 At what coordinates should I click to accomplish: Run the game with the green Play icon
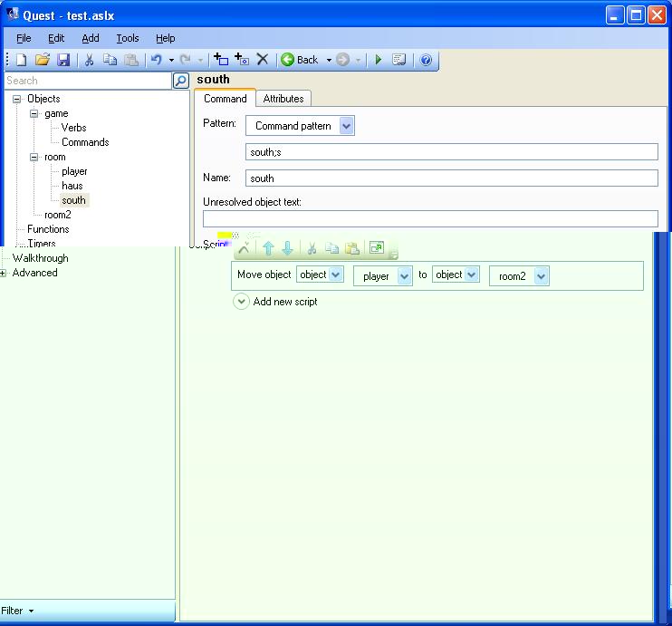[x=379, y=60]
